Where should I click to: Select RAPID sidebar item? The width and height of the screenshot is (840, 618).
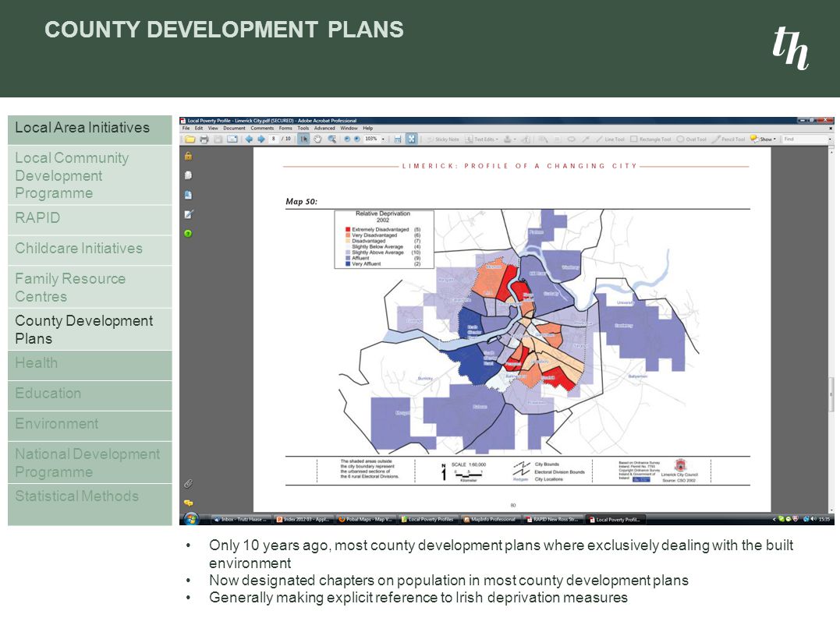[90, 221]
